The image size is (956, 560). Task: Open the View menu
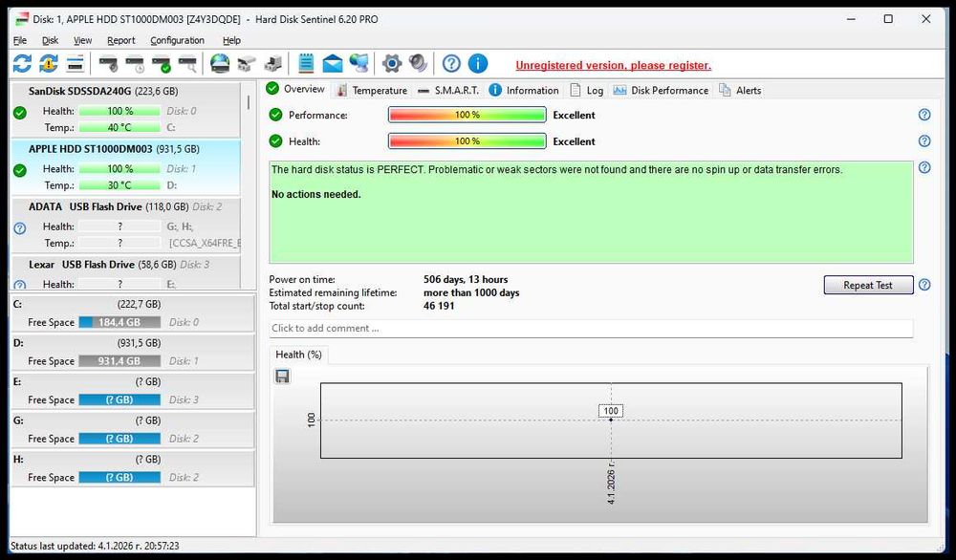(82, 40)
